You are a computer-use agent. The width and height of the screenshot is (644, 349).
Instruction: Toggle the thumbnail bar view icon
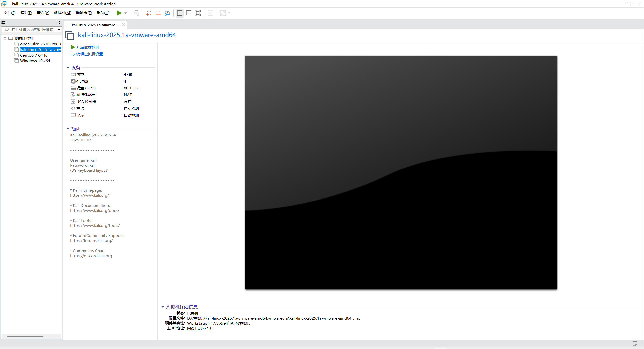(x=189, y=13)
